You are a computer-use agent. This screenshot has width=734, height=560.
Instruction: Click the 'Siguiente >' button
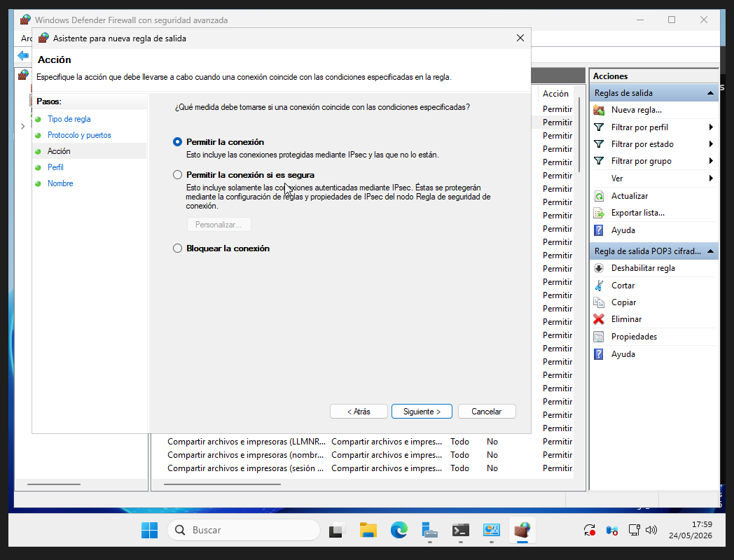(x=422, y=411)
